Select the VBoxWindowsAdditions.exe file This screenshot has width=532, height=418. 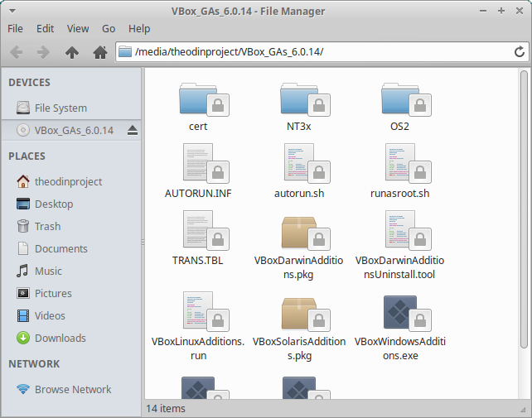point(400,313)
